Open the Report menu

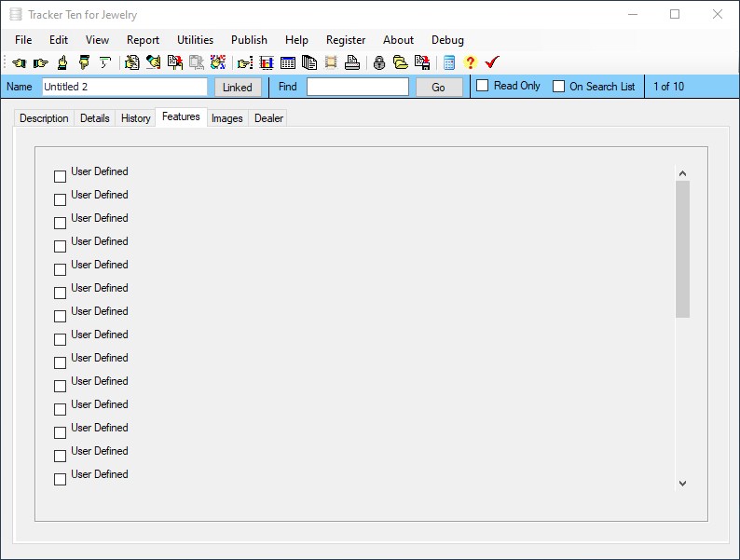[x=143, y=40]
